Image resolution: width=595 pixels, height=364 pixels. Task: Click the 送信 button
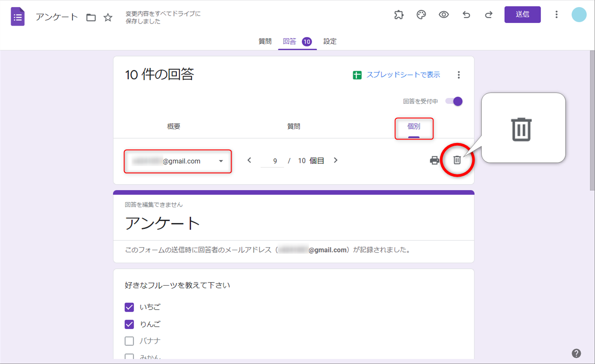click(522, 15)
